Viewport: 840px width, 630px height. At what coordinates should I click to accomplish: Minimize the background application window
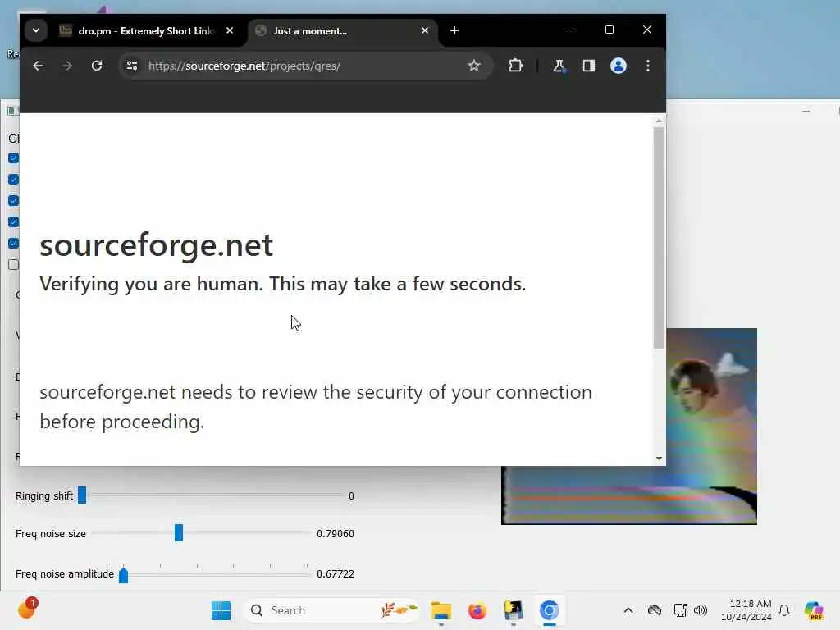pyautogui.click(x=806, y=111)
